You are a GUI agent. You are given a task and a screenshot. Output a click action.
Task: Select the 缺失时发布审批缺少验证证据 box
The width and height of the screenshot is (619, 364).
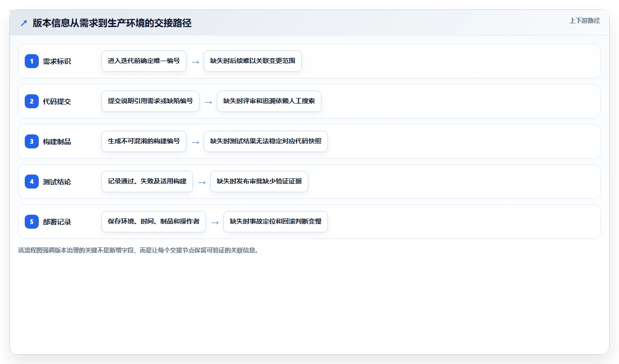click(x=259, y=182)
